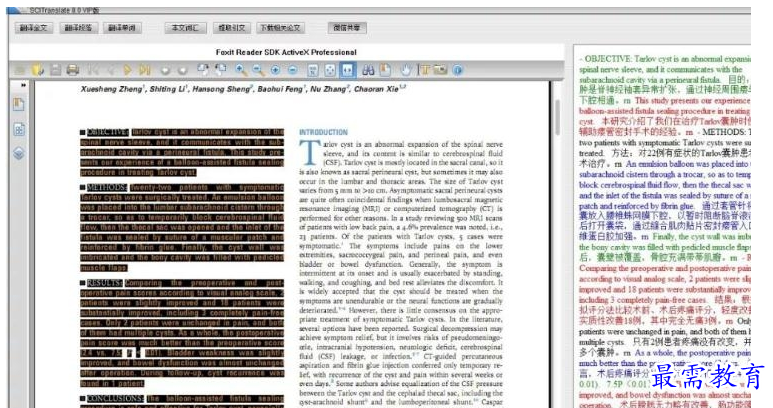Click the 本文词汇 vocabulary button
The image size is (773, 408).
pos(185,28)
